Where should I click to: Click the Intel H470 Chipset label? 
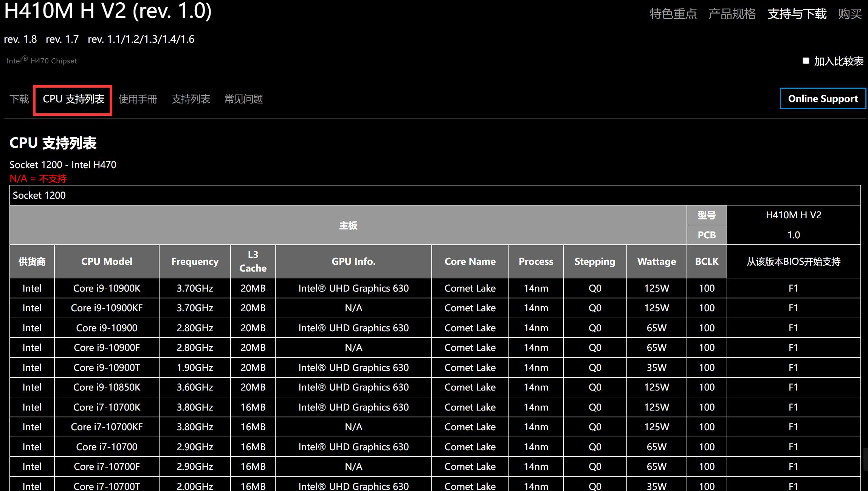42,60
